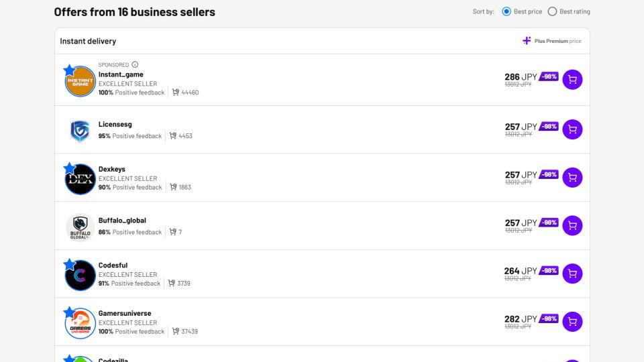Add Codesful offer to cart
The height and width of the screenshot is (362, 644).
point(572,274)
